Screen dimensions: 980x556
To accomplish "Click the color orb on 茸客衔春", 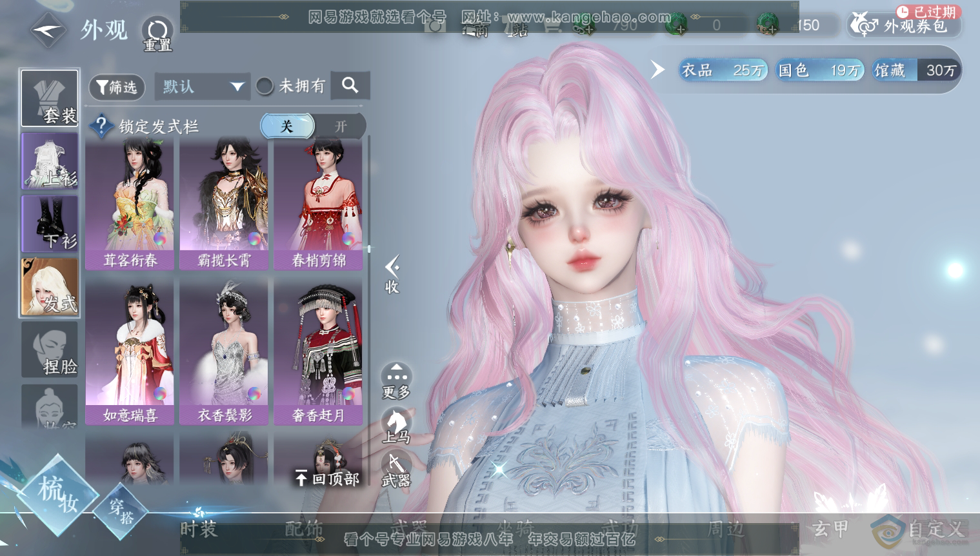I will pyautogui.click(x=159, y=239).
